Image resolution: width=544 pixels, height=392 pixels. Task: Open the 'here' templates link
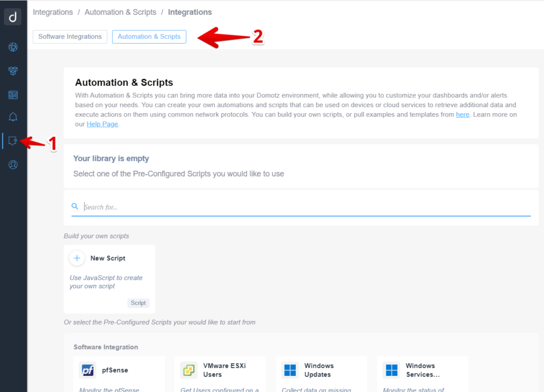click(463, 114)
